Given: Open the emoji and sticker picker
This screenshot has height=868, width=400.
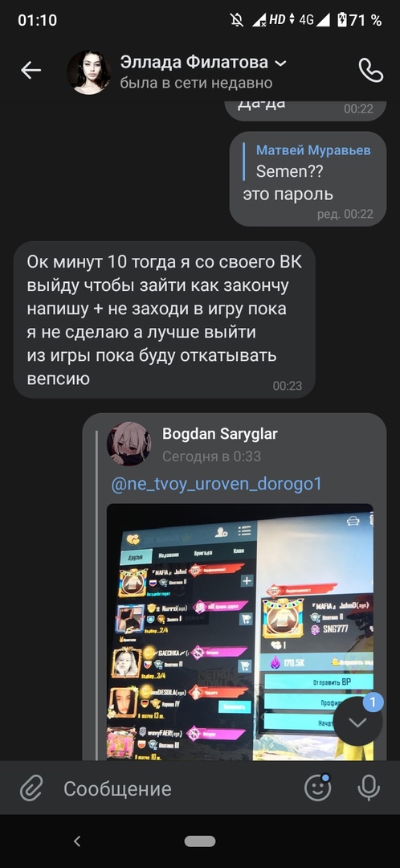Looking at the screenshot, I should click(318, 787).
